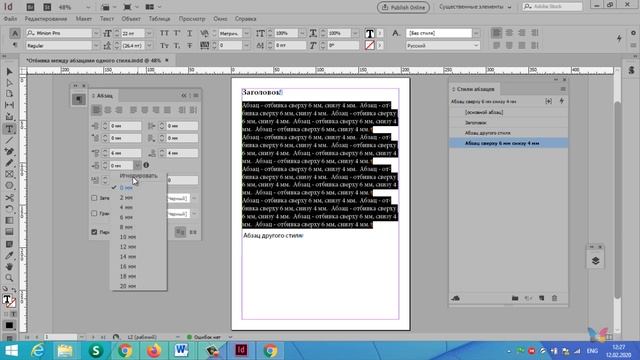Image resolution: width=640 pixels, height=360 pixels.
Task: Click the Publish Online button
Action: tap(403, 7)
